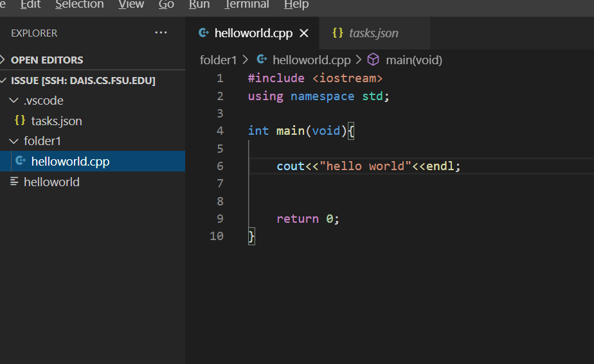Image resolution: width=594 pixels, height=364 pixels.
Task: Open the Selection menu
Action: point(80,4)
